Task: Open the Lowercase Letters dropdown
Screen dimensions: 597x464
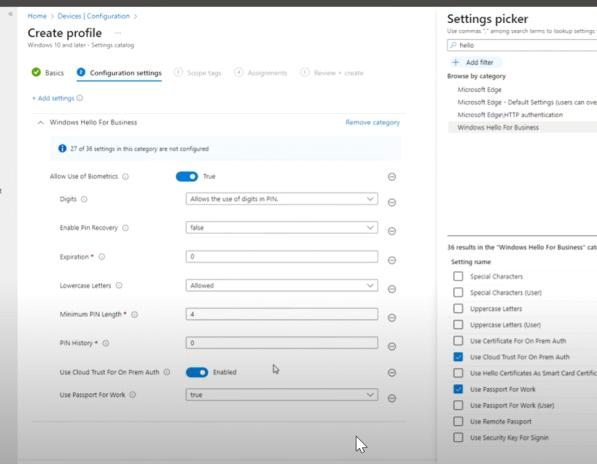Action: point(282,285)
